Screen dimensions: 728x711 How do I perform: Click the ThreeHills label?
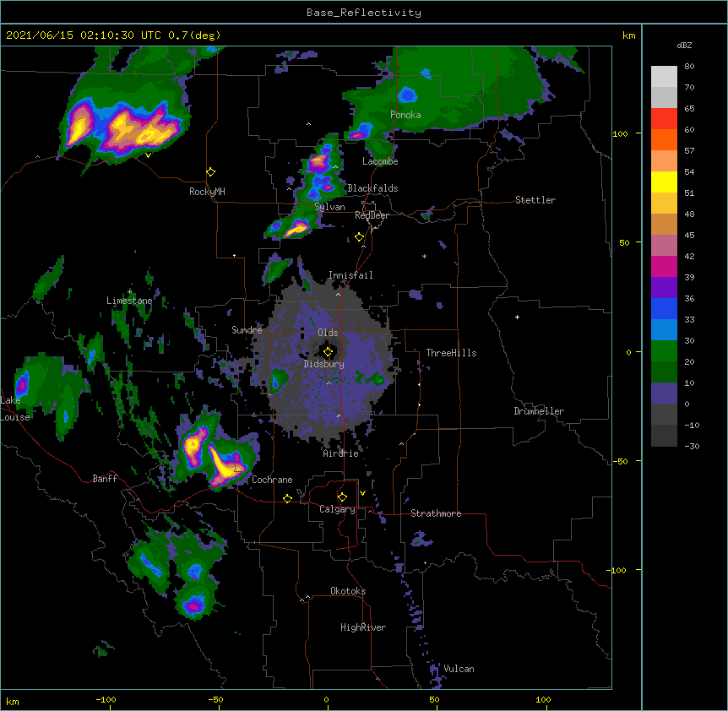click(451, 353)
